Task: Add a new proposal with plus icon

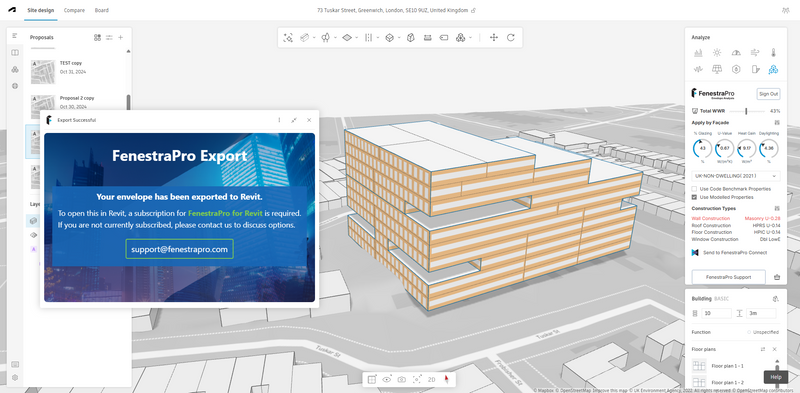Action: coord(121,37)
